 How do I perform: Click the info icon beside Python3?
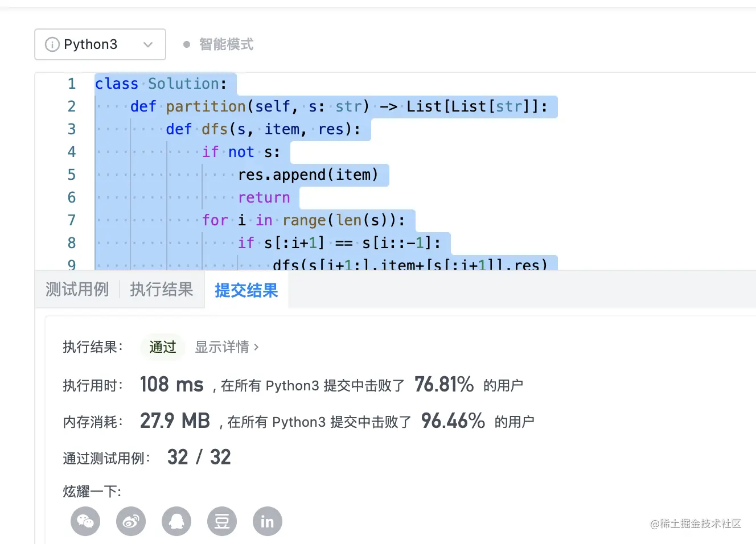point(52,44)
